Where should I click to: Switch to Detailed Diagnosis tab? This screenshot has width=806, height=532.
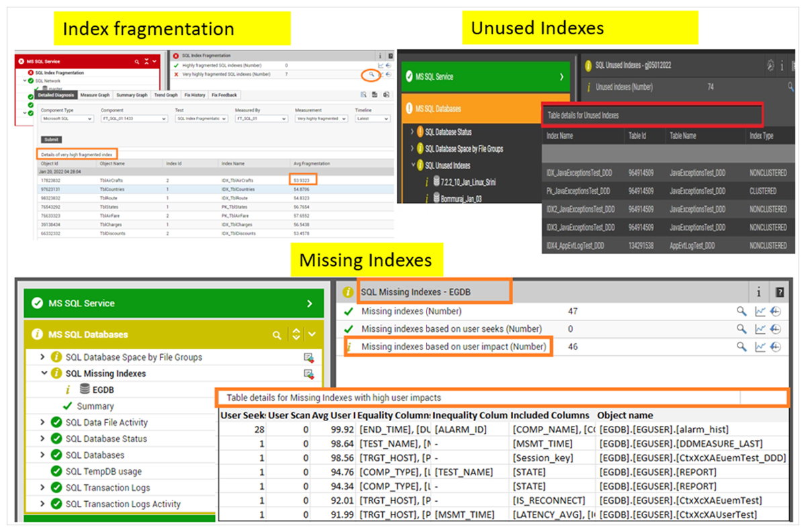[x=56, y=95]
